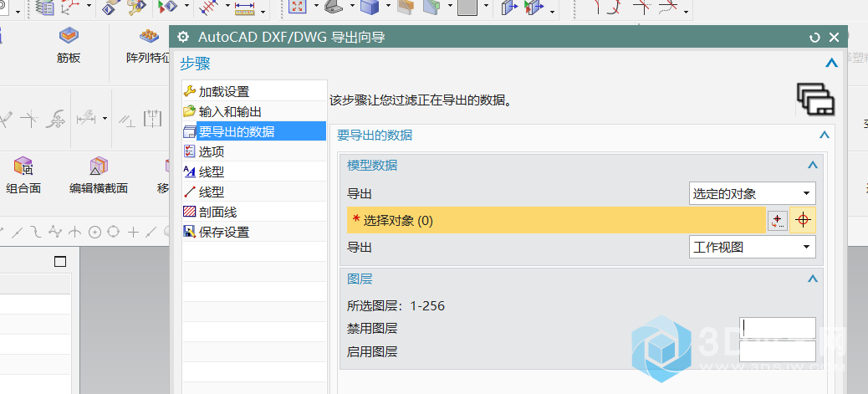868x394 pixels.
Task: Open the 工作视图 export dropdown
Action: click(x=753, y=247)
